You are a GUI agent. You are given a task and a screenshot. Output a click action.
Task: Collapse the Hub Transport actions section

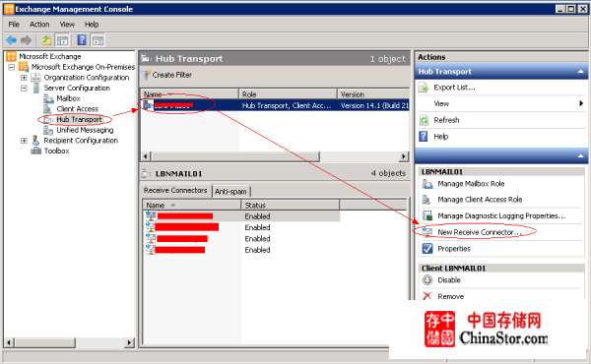580,72
